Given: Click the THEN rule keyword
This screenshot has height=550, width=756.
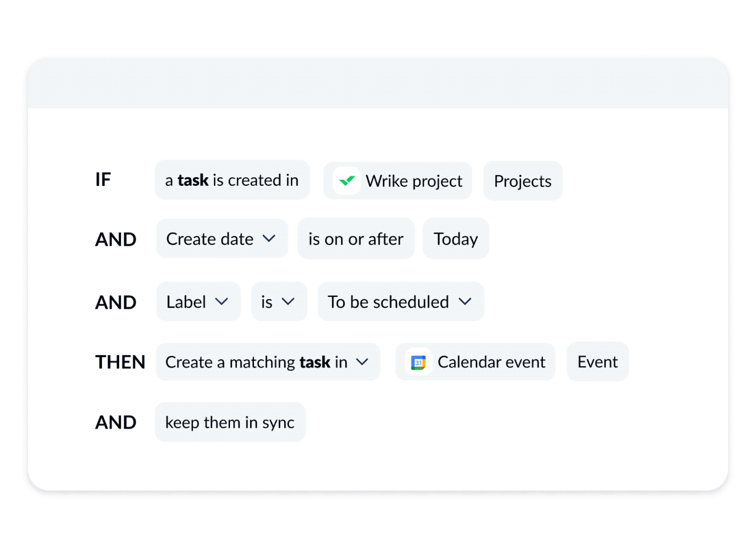Looking at the screenshot, I should 120,363.
